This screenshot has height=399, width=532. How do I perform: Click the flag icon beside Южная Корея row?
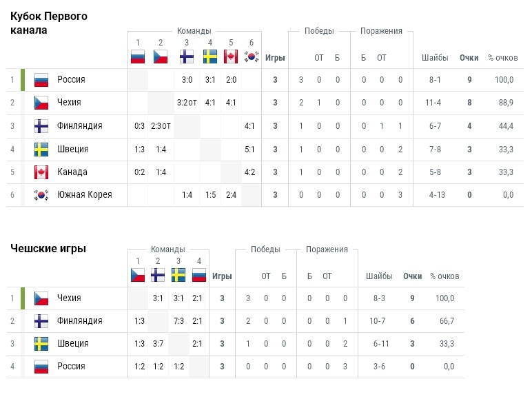[41, 195]
